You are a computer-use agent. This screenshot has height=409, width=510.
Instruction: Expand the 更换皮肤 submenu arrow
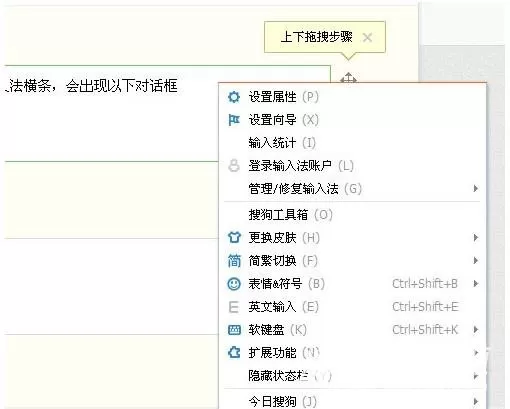pos(476,238)
